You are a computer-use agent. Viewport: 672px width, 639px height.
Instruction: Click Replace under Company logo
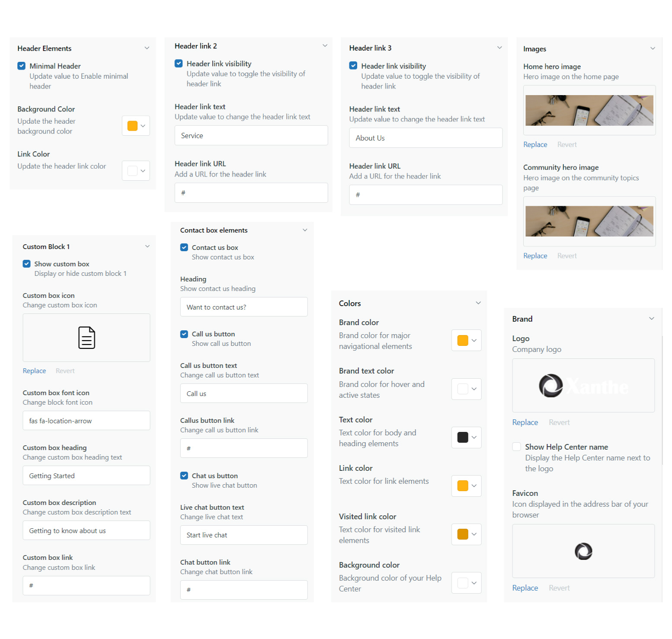pyautogui.click(x=525, y=422)
